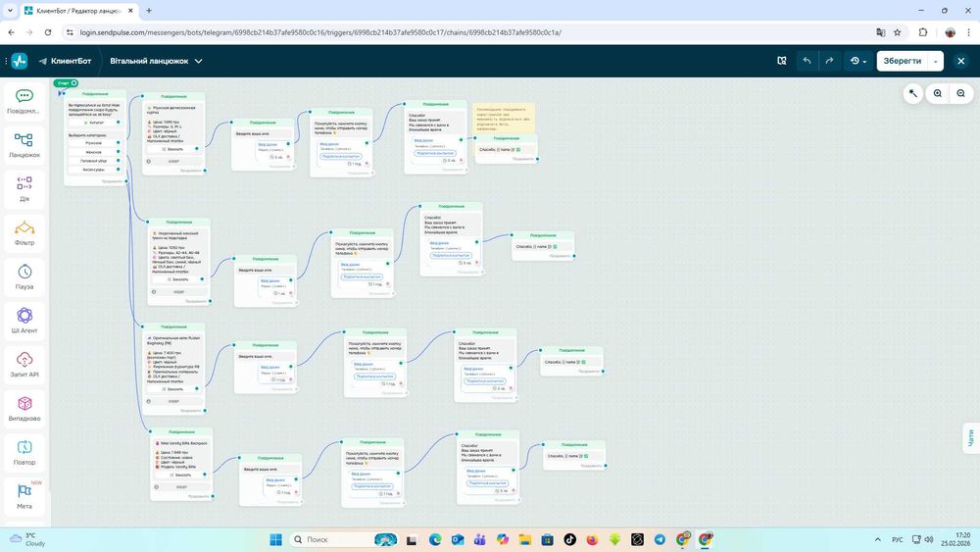Expand the Вітальний ланцюжок chain dropdown
The height and width of the screenshot is (552, 980).
(x=198, y=61)
